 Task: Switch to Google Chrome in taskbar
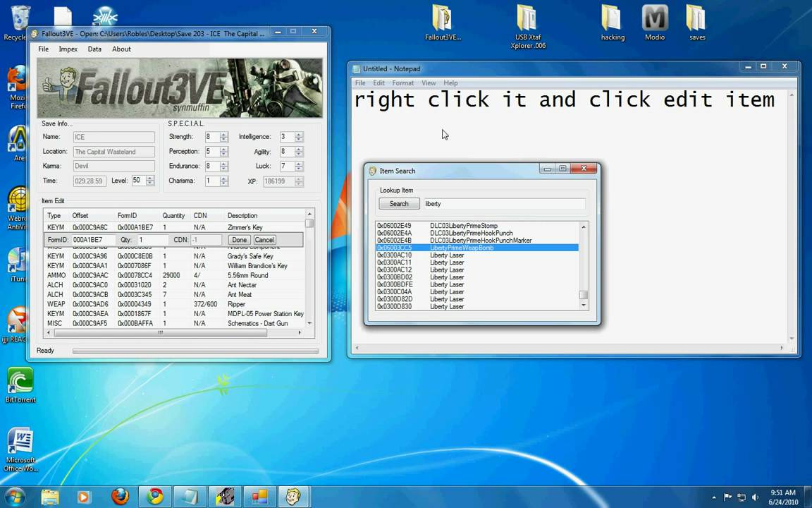pyautogui.click(x=155, y=497)
